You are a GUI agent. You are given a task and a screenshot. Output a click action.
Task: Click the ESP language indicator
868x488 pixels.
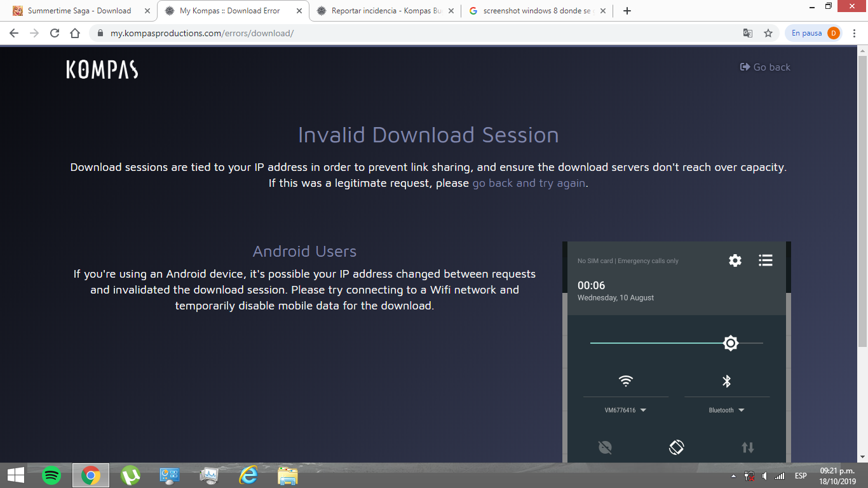click(x=801, y=476)
